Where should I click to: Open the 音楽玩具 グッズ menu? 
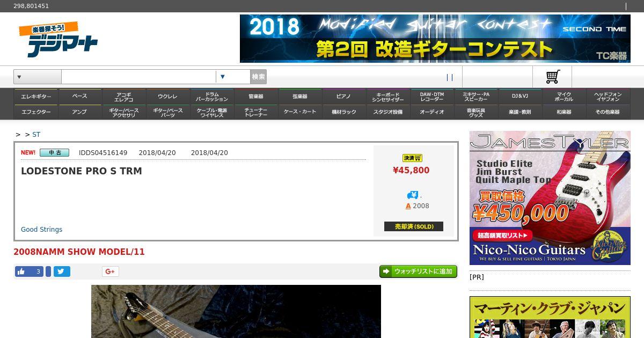coord(476,112)
